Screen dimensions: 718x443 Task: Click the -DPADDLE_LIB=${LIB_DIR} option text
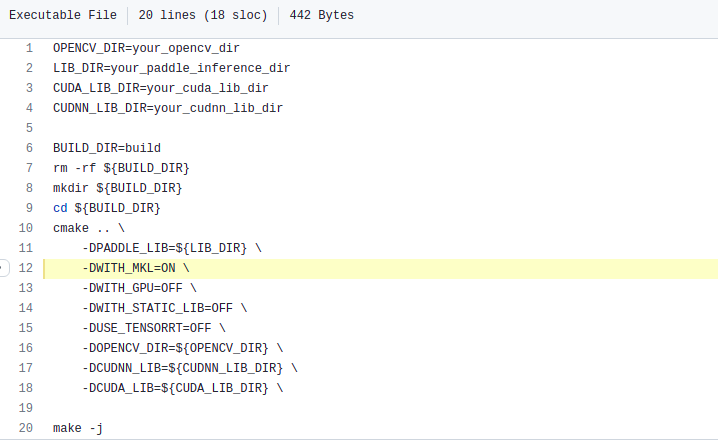(164, 248)
